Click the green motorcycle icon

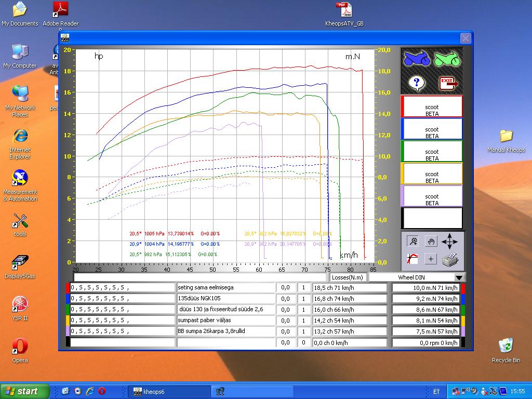[447, 59]
